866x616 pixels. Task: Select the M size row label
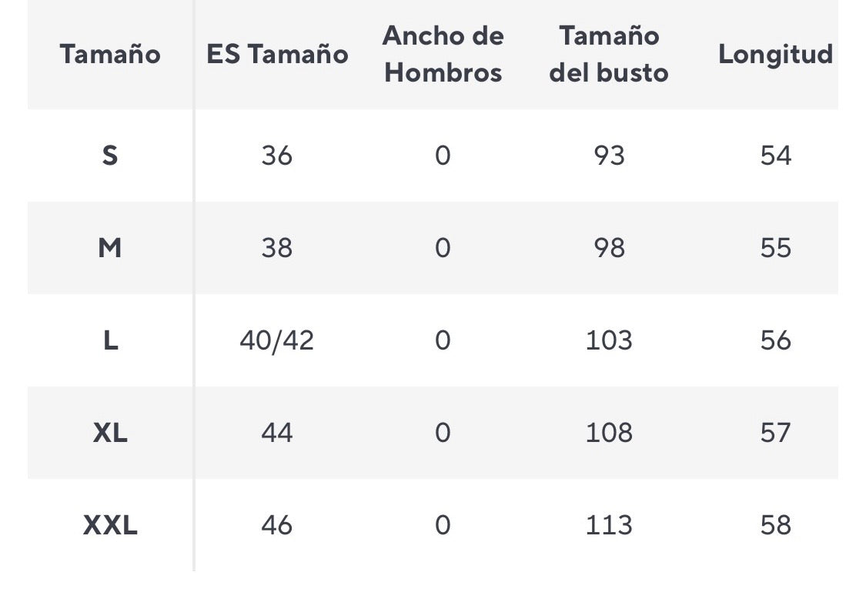[x=110, y=248]
